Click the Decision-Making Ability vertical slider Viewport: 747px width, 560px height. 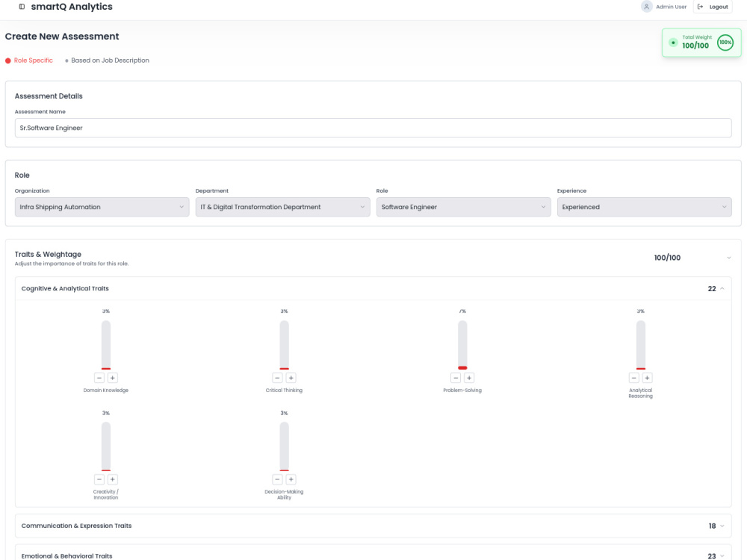284,447
